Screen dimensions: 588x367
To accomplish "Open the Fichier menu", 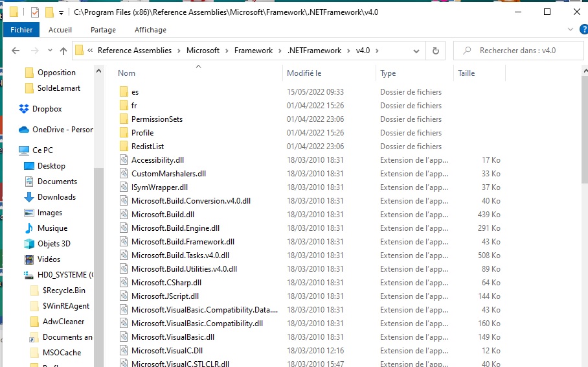I will tap(21, 30).
